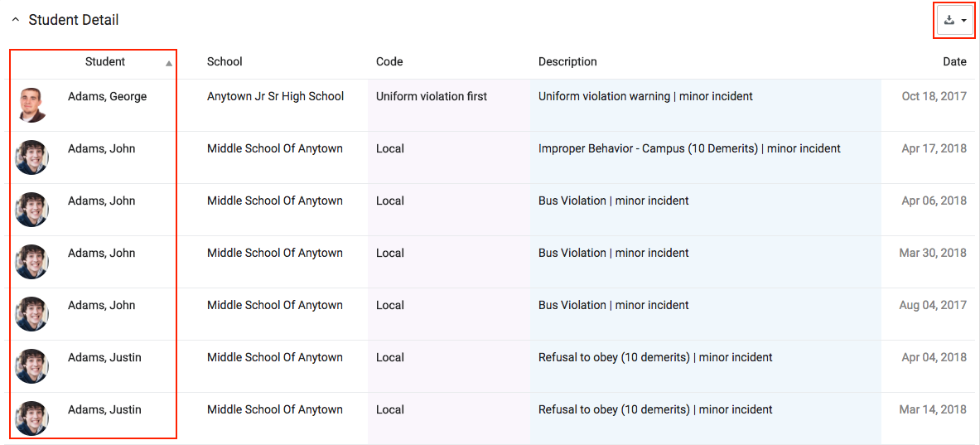The height and width of the screenshot is (445, 980).
Task: Select the Adams, George student name
Action: coord(108,97)
